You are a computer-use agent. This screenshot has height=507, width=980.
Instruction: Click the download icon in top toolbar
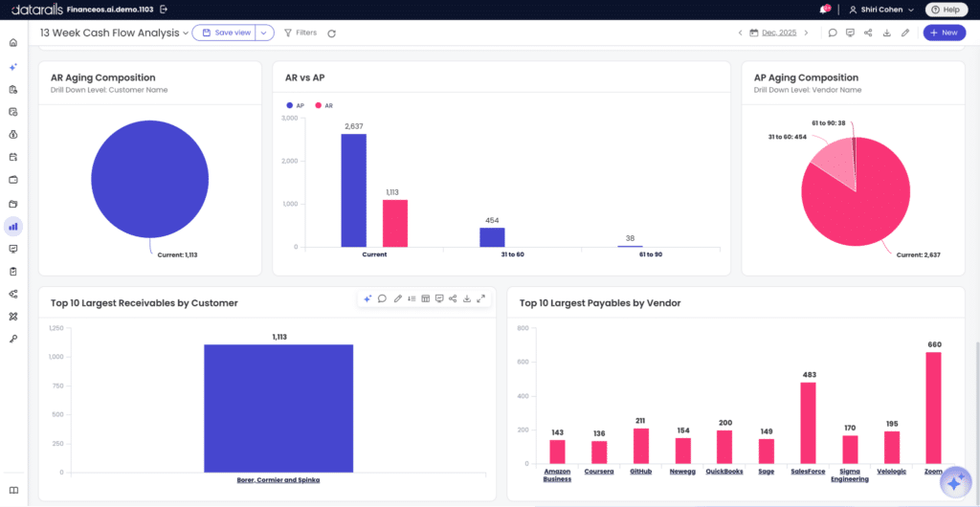point(886,33)
